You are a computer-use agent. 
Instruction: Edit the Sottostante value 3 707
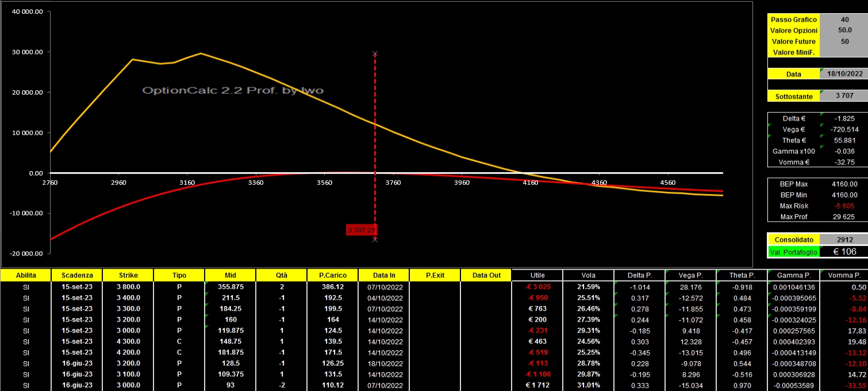(x=844, y=96)
